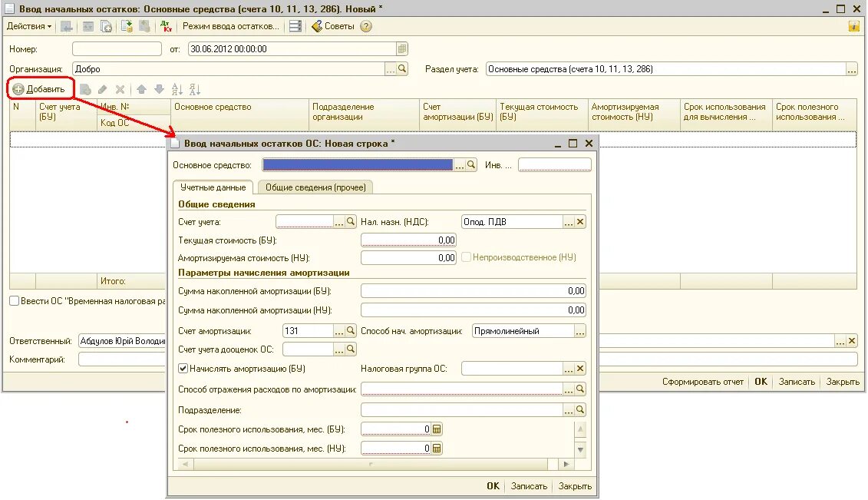Click Записать in the new row dialog
Screen dimensions: 868x500
[529, 486]
